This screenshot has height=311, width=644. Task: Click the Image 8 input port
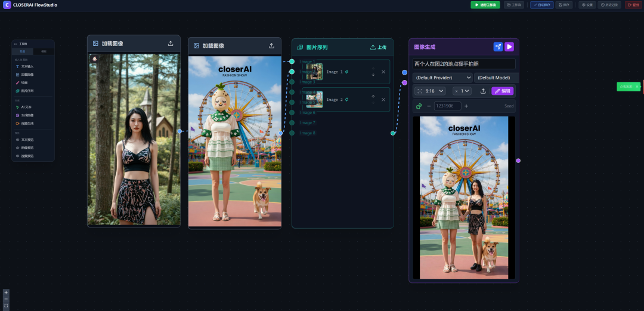coord(292,133)
